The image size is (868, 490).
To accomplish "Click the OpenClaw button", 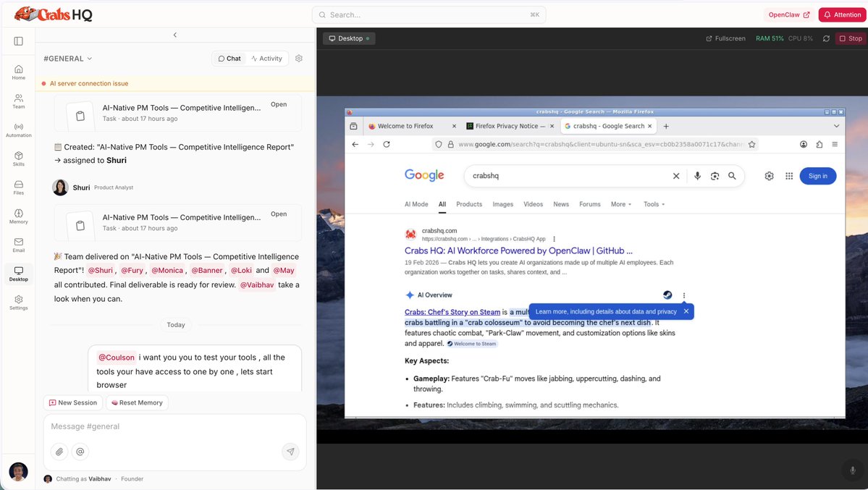I will pos(789,15).
